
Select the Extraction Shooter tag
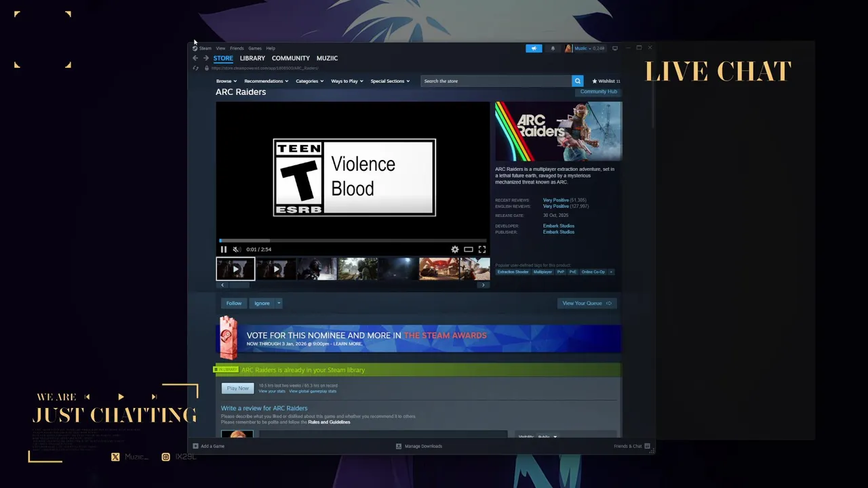[x=513, y=272]
